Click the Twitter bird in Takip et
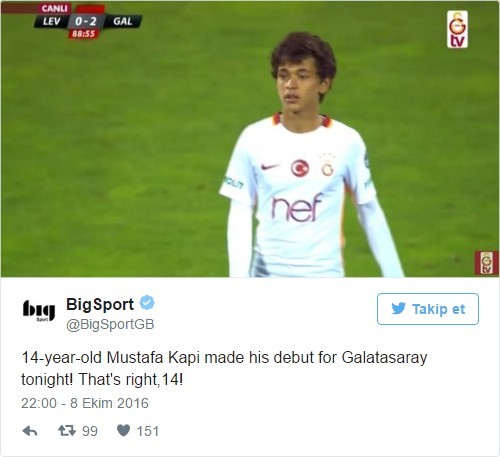The image size is (500, 457). point(399,309)
